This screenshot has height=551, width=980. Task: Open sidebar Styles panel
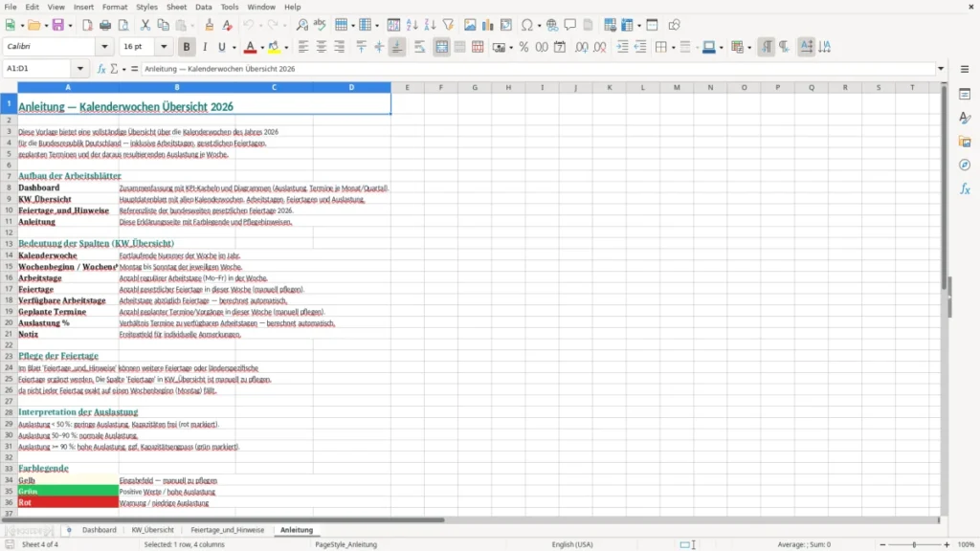click(x=965, y=118)
